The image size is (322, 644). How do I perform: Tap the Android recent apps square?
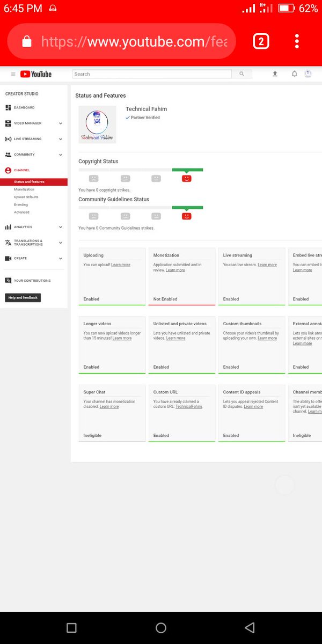[x=71, y=627]
